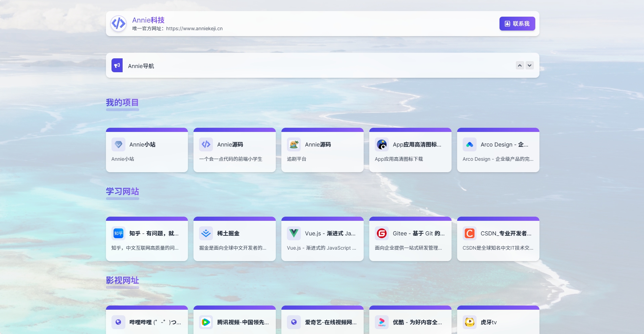The width and height of the screenshot is (644, 334).
Task: Open the Vue.js - 渐进式 card title
Action: [x=330, y=233]
